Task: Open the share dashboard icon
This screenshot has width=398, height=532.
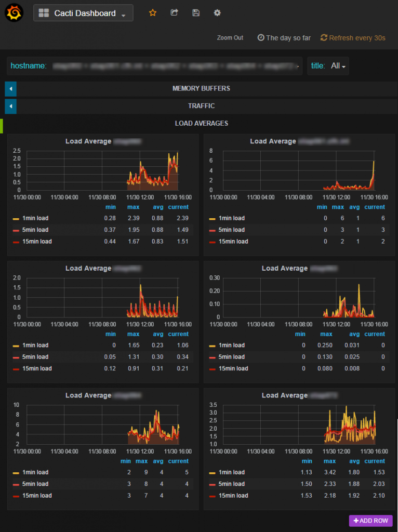Action: [x=174, y=13]
